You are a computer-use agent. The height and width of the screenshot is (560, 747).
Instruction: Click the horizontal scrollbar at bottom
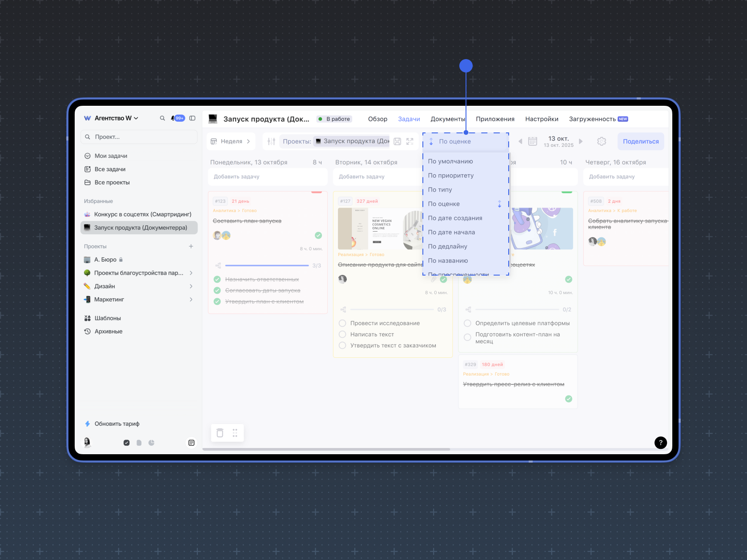[326, 449]
